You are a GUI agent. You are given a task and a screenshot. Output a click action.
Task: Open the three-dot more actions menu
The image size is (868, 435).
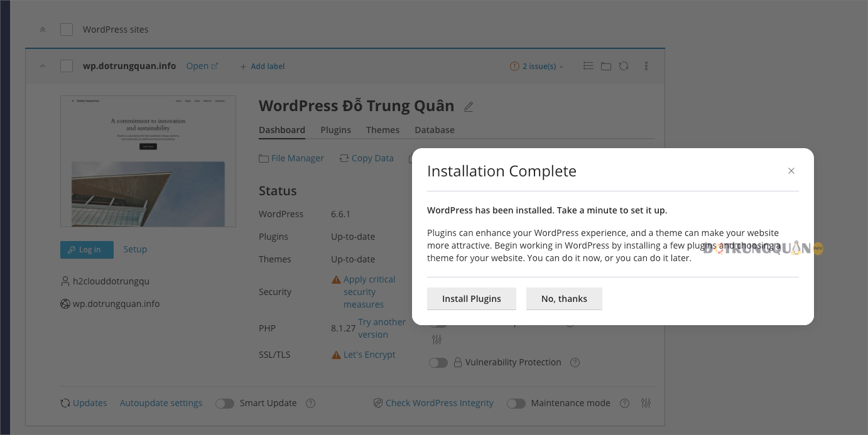pos(646,66)
